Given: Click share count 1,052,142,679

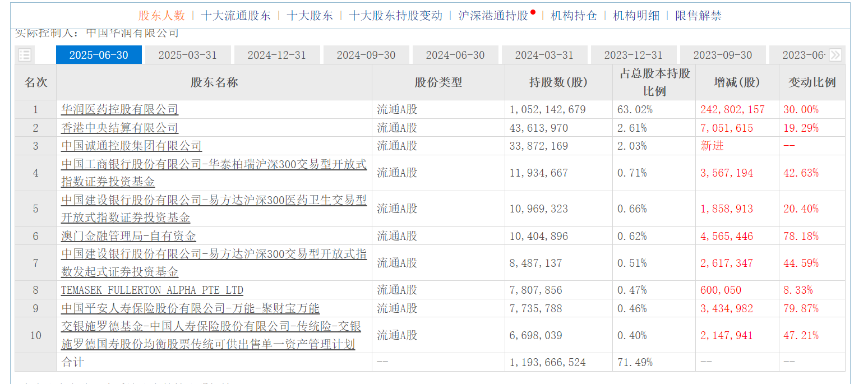Looking at the screenshot, I should 548,109.
